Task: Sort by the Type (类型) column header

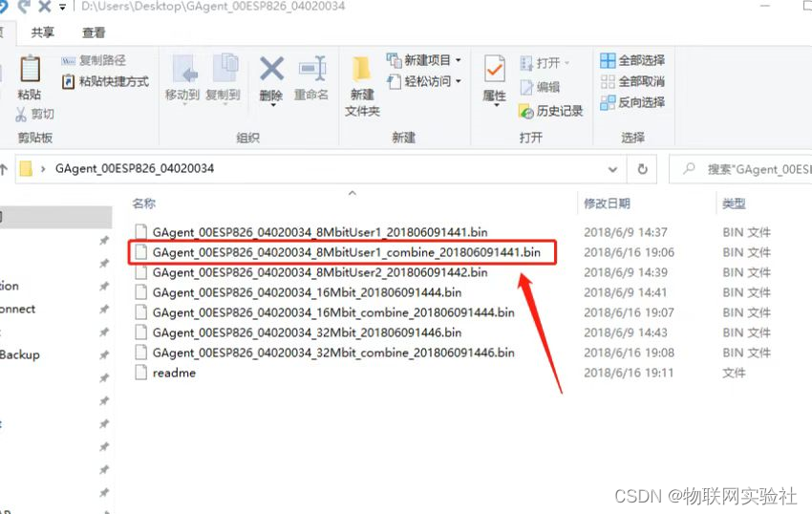Action: [734, 203]
